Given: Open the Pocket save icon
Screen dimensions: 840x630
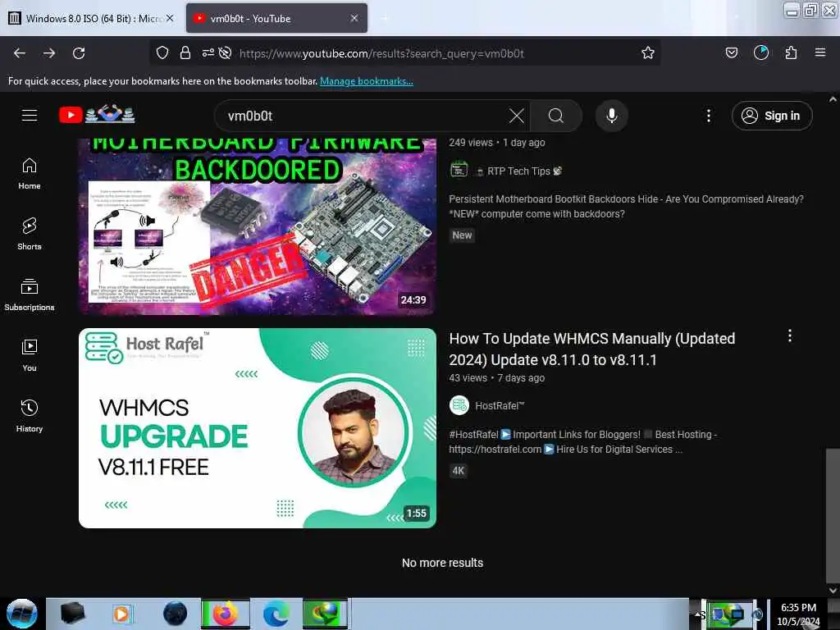Looking at the screenshot, I should pyautogui.click(x=731, y=52).
